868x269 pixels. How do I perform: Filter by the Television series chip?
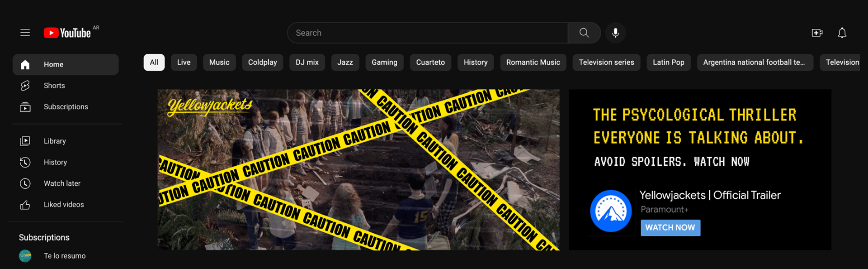coord(606,62)
